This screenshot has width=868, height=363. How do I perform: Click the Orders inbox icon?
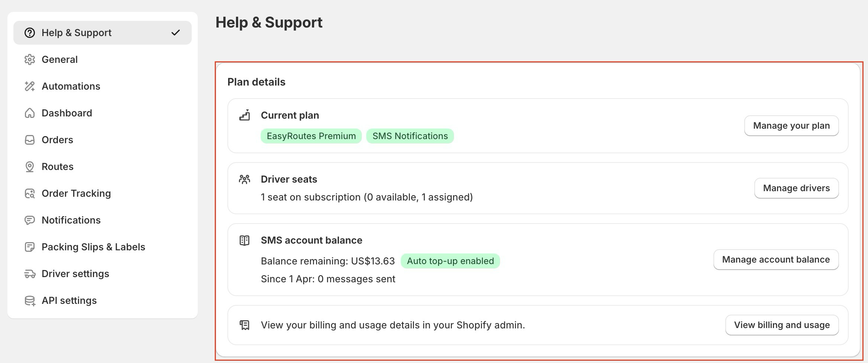[30, 140]
